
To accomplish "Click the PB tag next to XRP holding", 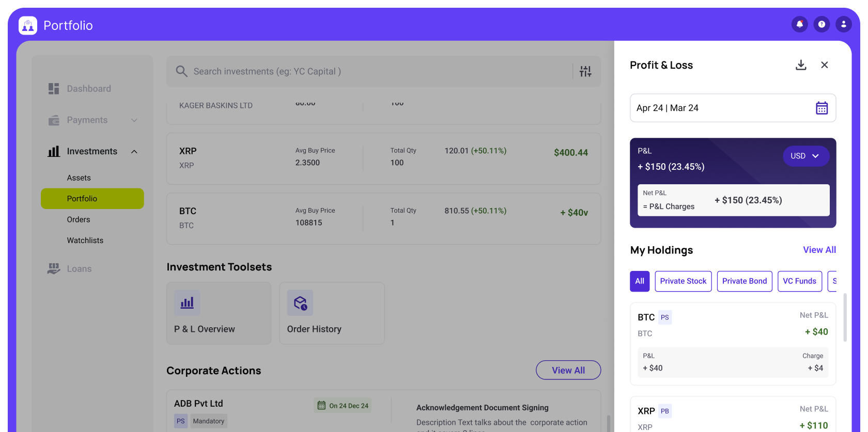I will (665, 411).
